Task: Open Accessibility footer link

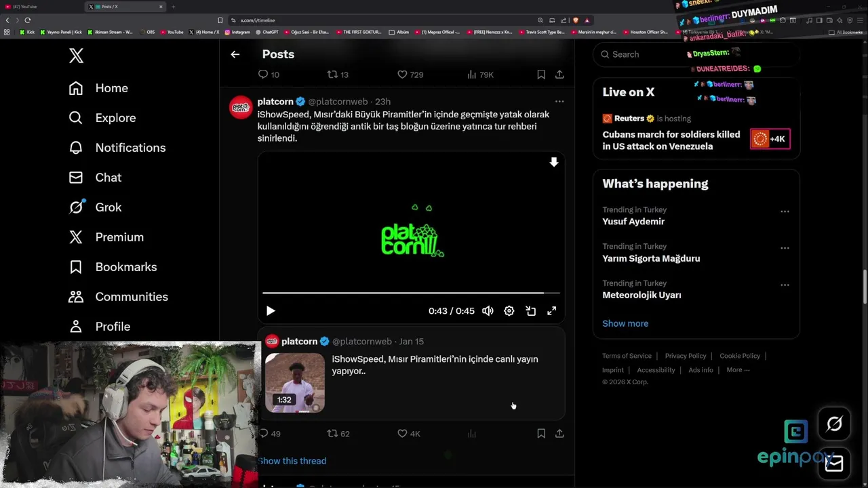Action: [656, 370]
